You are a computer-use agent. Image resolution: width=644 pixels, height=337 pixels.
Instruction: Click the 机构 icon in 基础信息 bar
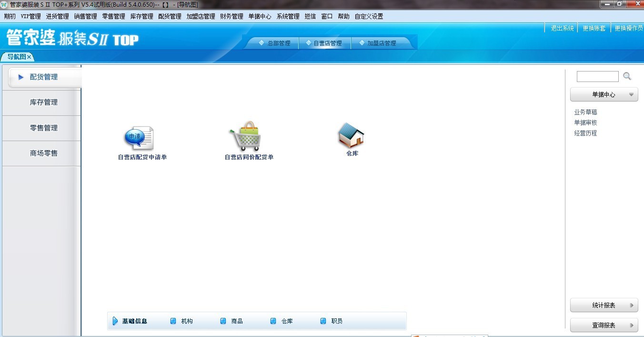[x=173, y=321]
